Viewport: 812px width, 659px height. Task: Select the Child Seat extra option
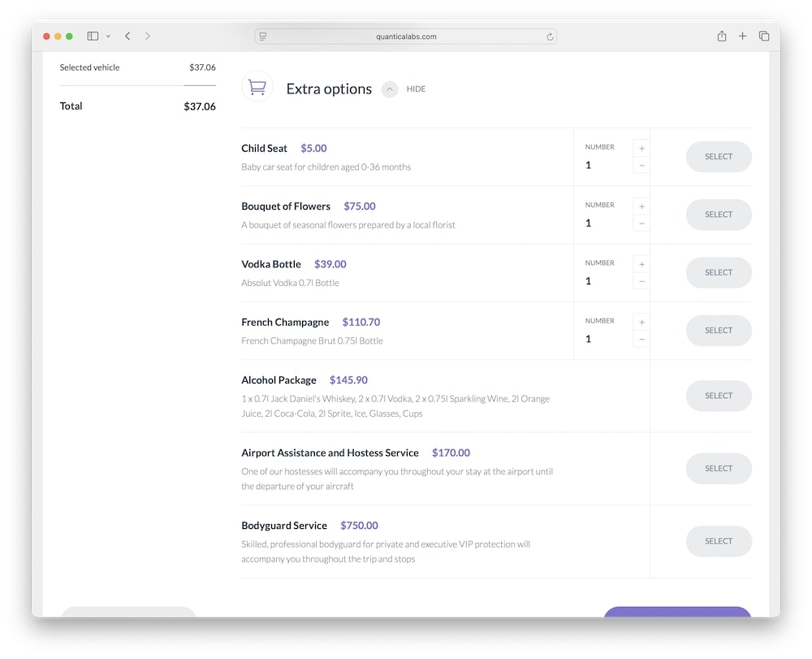[719, 157]
